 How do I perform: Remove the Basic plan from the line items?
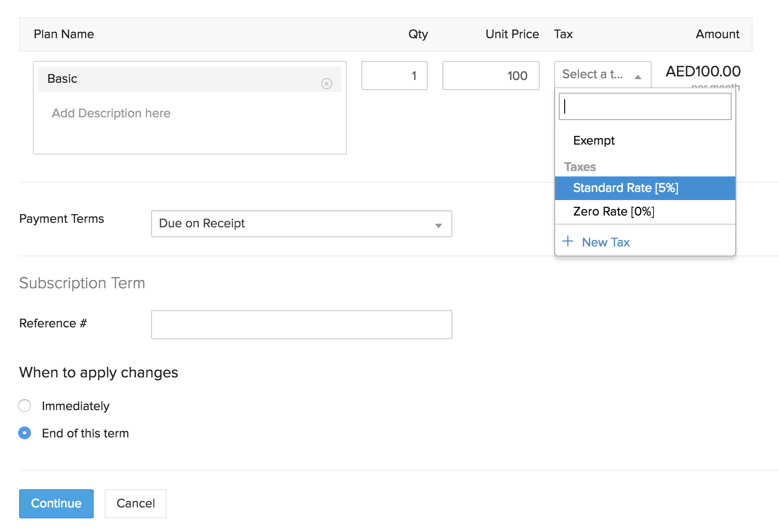[327, 83]
